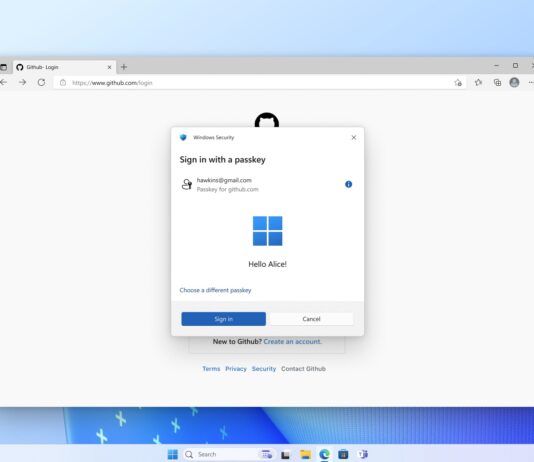This screenshot has width=534, height=462.
Task: Select the hawkins@gmail.com passkey account icon
Action: point(187,184)
